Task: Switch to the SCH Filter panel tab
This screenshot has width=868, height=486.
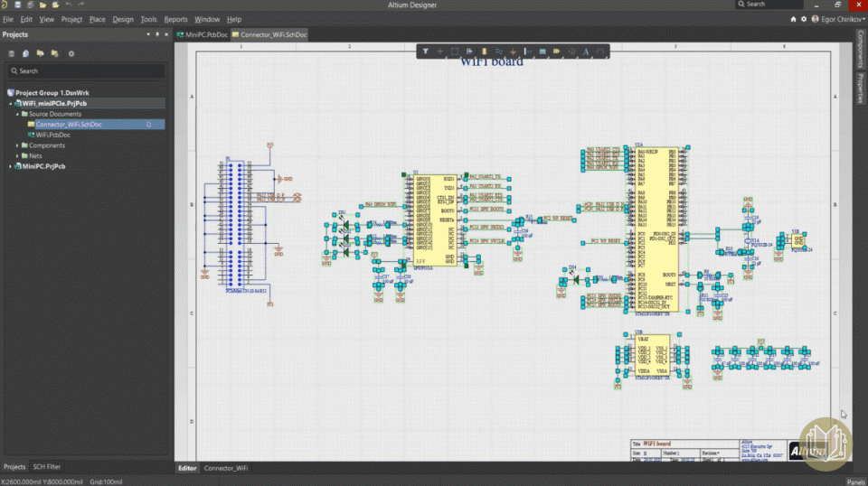Action: pos(47,467)
